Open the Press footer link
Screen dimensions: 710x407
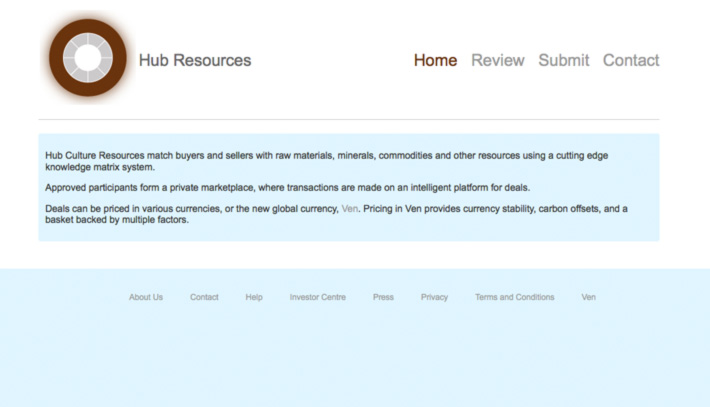pos(383,297)
